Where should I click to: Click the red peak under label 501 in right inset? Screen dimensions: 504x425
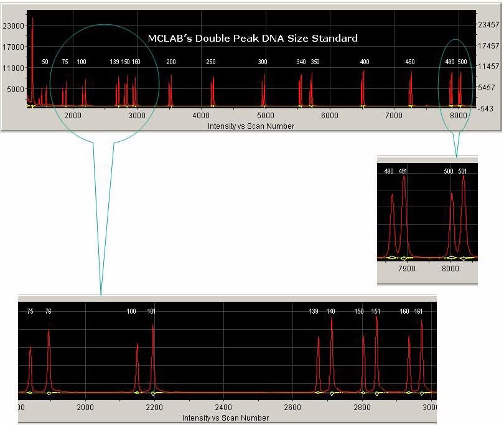point(463,215)
